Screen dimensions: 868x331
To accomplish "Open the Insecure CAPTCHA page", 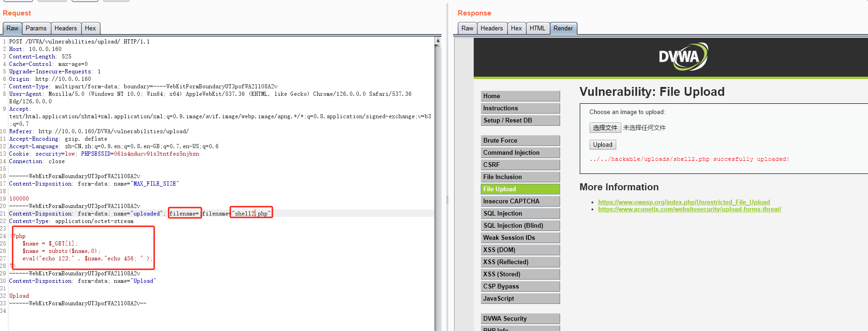I will pos(520,201).
